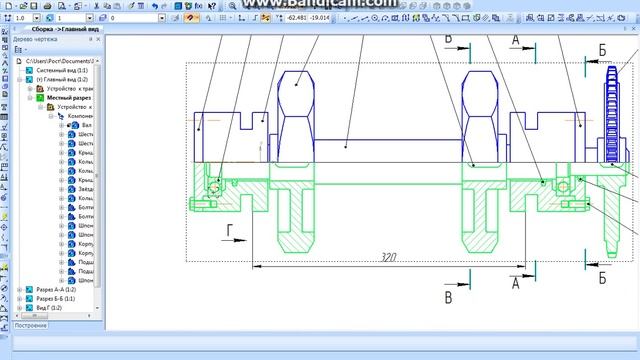Toggle orthogonal drawing mode button

coord(255,18)
